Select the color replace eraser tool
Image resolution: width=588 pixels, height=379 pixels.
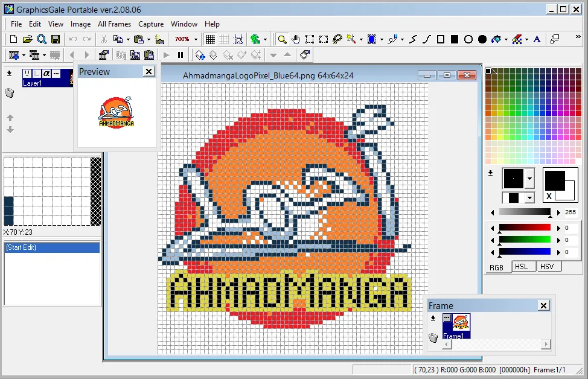click(517, 39)
